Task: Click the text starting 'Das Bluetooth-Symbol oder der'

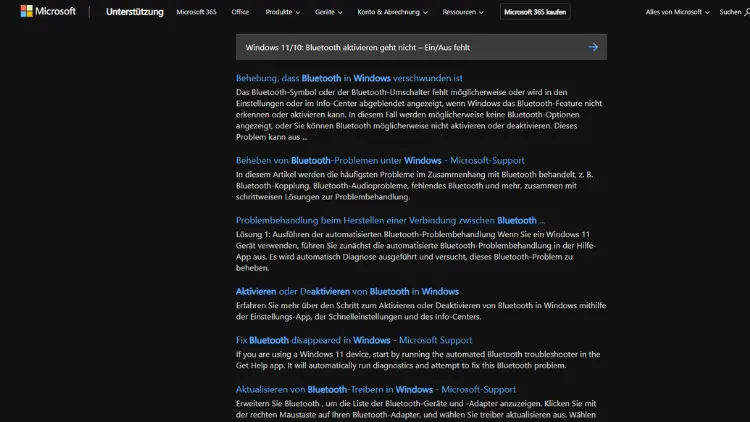Action: click(x=419, y=114)
